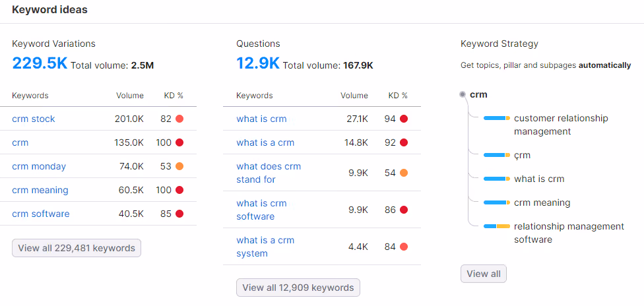Click the orange KD dot for crm monday
Viewport: 644px width, 306px height.
tap(179, 166)
